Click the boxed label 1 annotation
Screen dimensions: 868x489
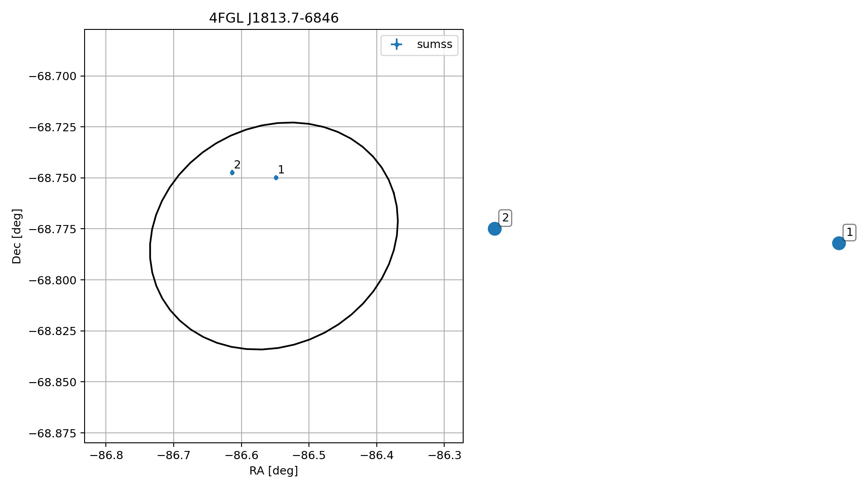coord(849,233)
